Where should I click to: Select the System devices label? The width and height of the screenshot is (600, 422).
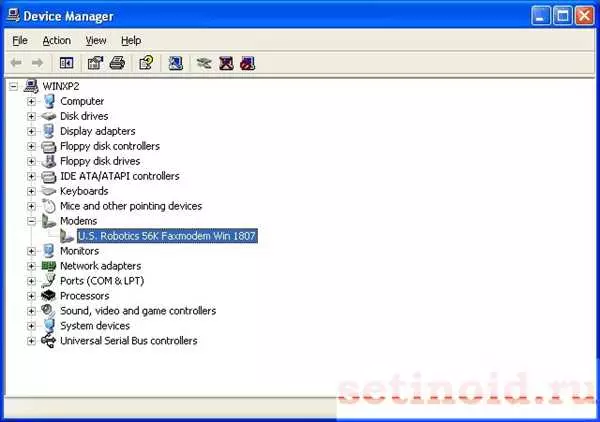tap(95, 326)
